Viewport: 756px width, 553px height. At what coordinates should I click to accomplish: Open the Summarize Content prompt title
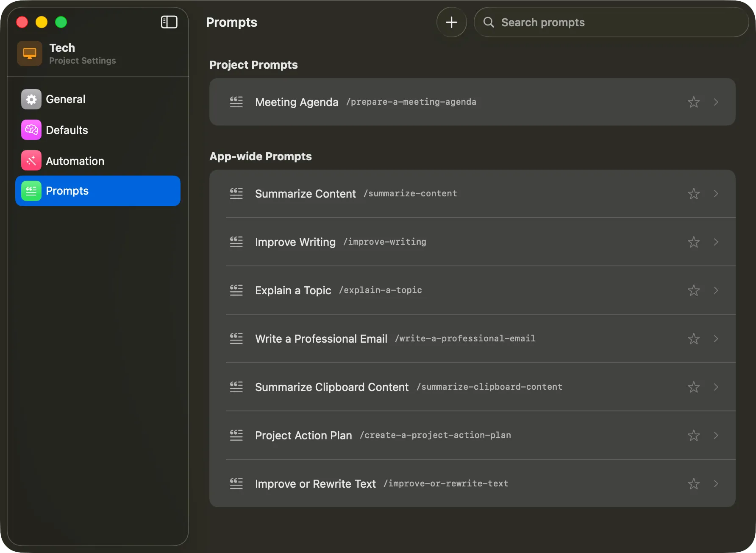coord(305,194)
